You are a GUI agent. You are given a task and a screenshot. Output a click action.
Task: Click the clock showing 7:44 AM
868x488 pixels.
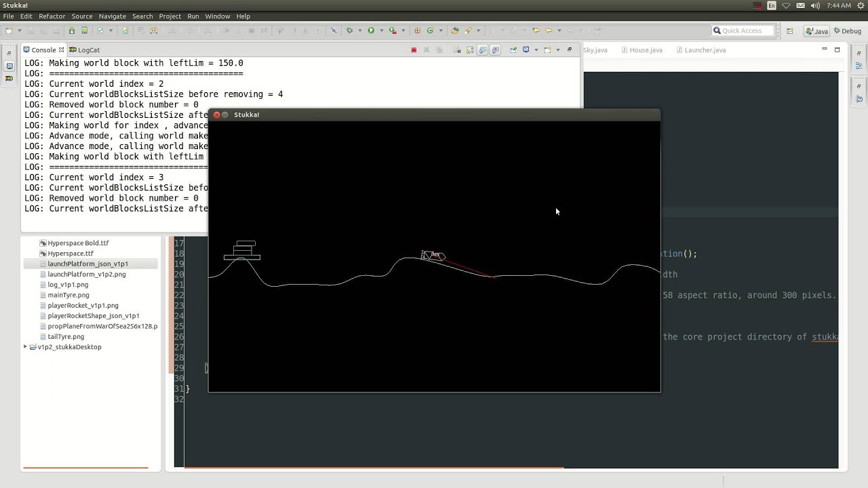point(839,5)
